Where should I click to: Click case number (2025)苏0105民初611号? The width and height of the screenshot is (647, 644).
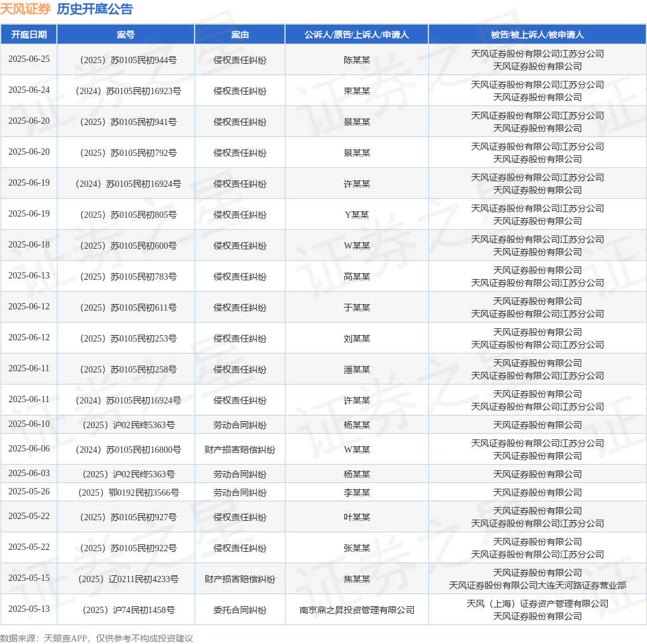pyautogui.click(x=126, y=307)
